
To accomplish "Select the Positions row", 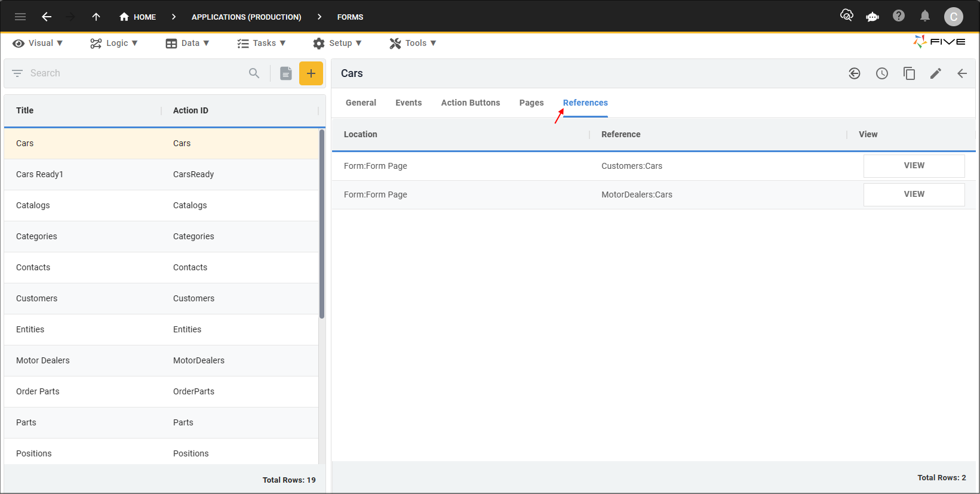I will 161,452.
